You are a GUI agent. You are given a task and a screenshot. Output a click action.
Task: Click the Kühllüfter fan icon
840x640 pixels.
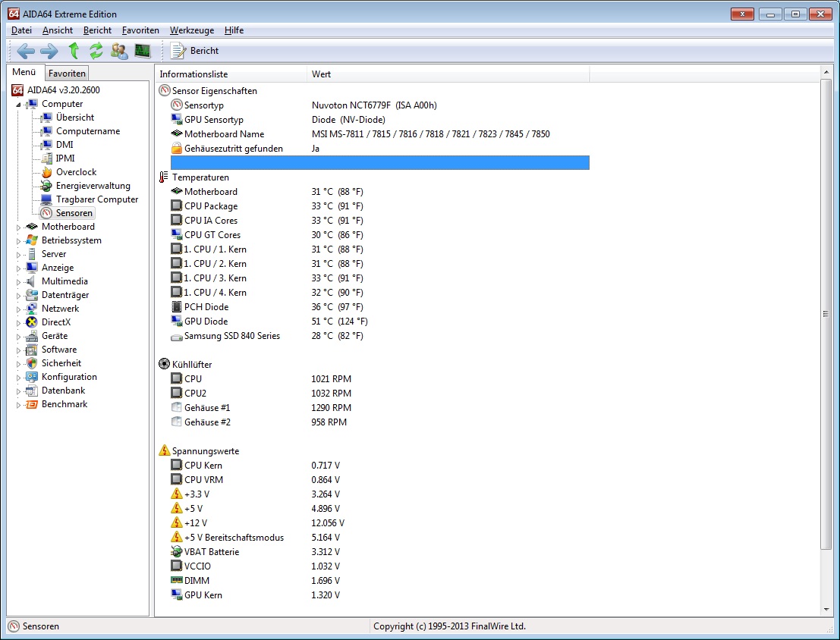pos(165,364)
